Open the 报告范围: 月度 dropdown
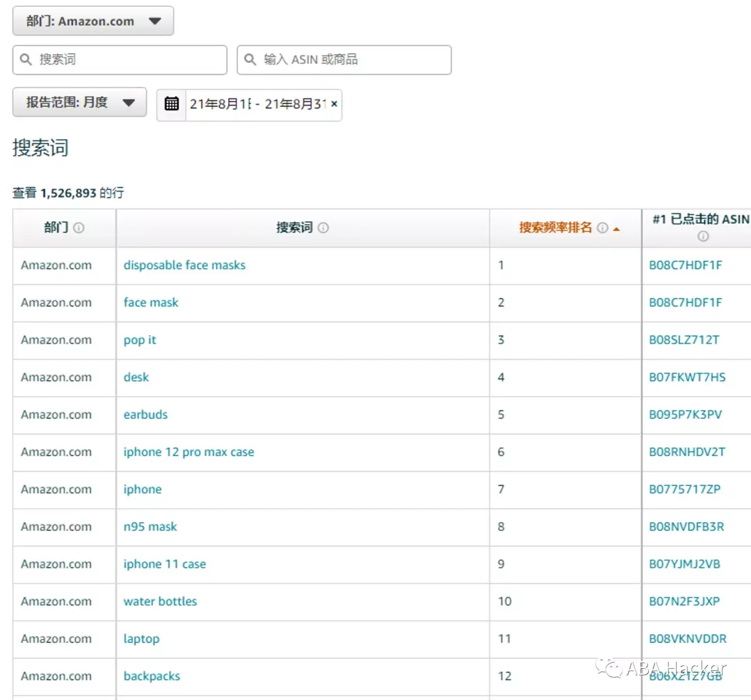 click(x=79, y=102)
